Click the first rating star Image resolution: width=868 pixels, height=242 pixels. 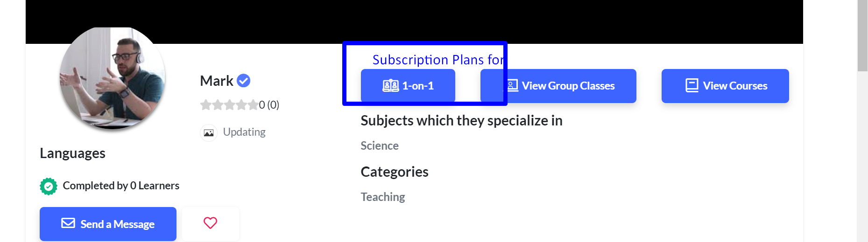206,105
